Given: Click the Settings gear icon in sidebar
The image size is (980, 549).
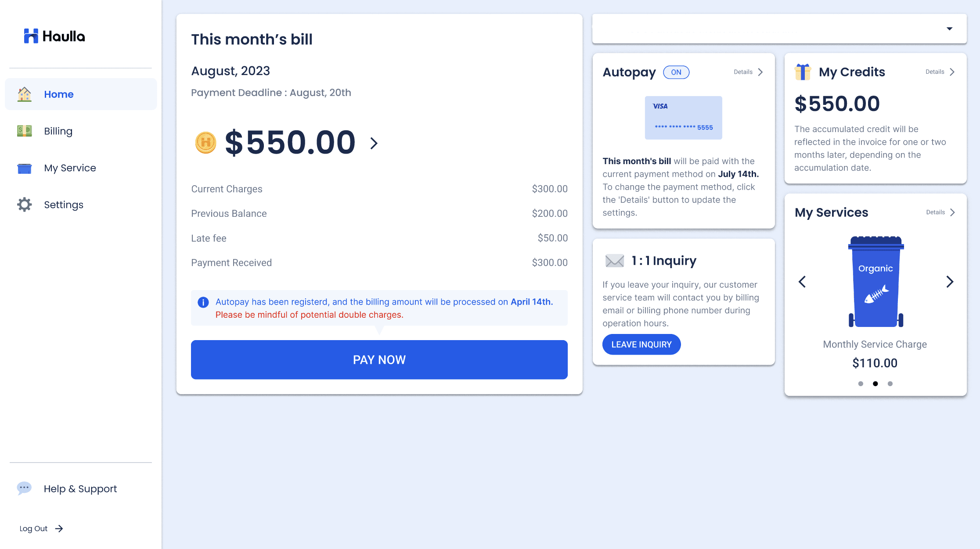Looking at the screenshot, I should (25, 205).
